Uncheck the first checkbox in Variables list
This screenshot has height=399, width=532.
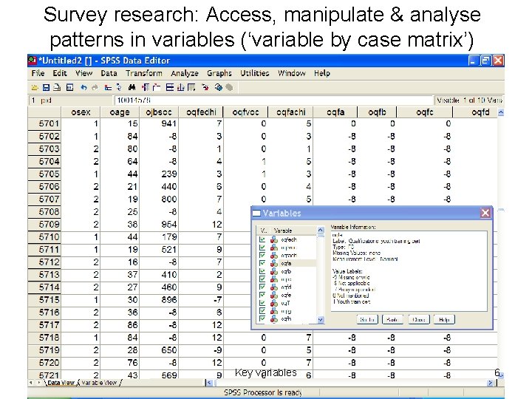pos(262,239)
